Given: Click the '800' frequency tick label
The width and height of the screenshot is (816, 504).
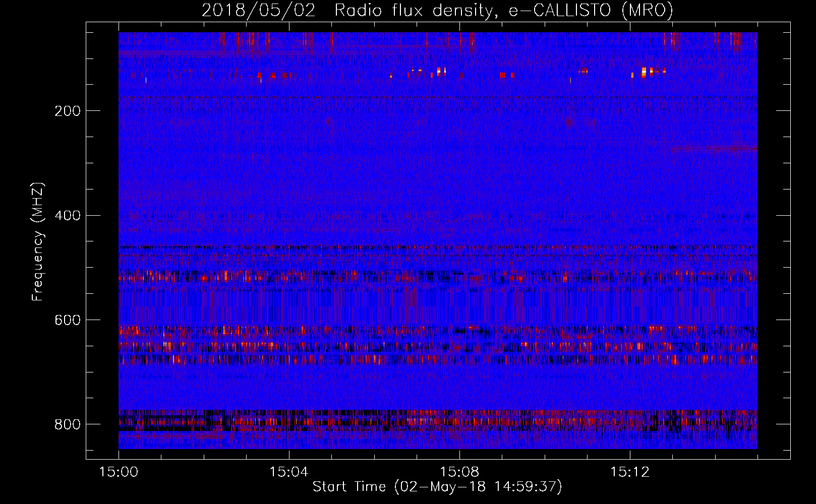Looking at the screenshot, I should click(68, 425).
